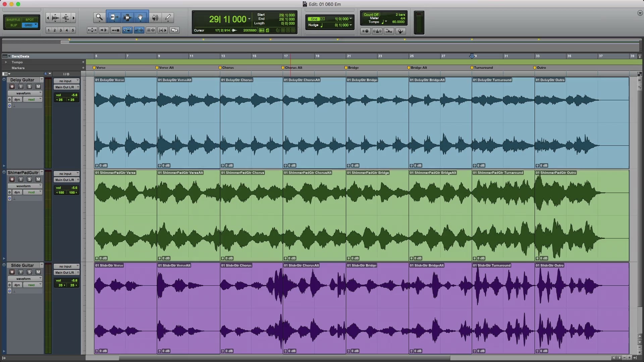Image resolution: width=644 pixels, height=362 pixels.
Task: Select the Zoomer magnifying glass tool
Action: click(x=99, y=17)
